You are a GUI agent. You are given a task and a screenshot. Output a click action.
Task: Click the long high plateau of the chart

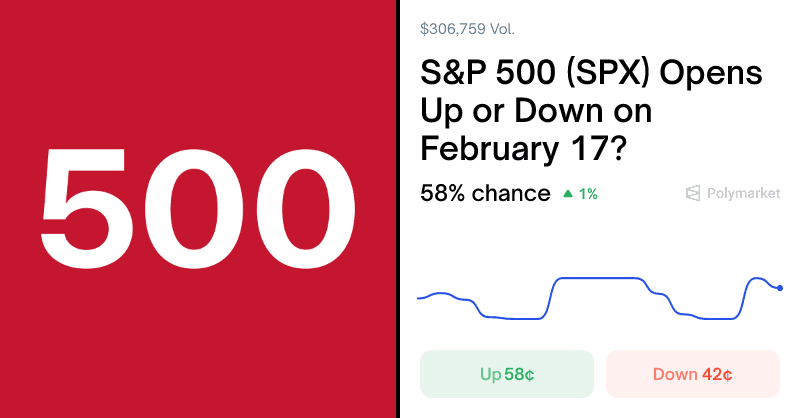[598, 278]
